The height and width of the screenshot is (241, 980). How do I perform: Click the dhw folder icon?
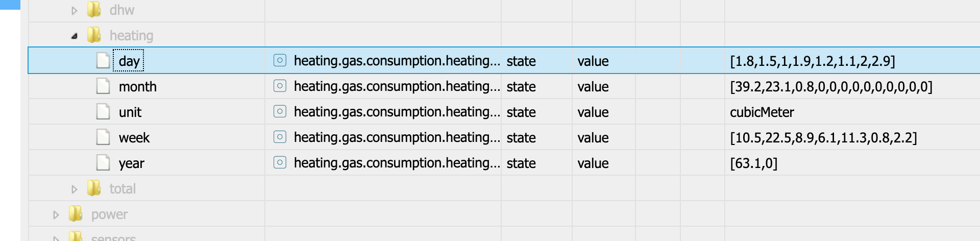click(94, 10)
